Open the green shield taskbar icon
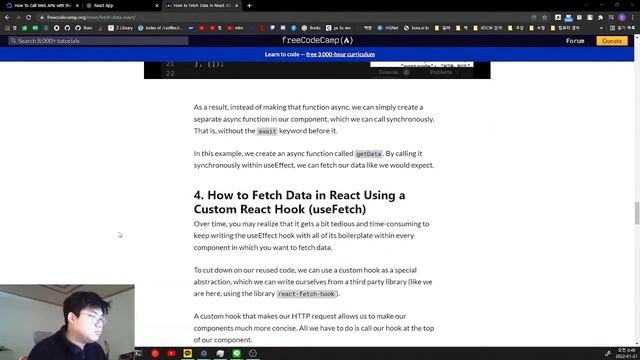The width and height of the screenshot is (640, 360). click(237, 353)
